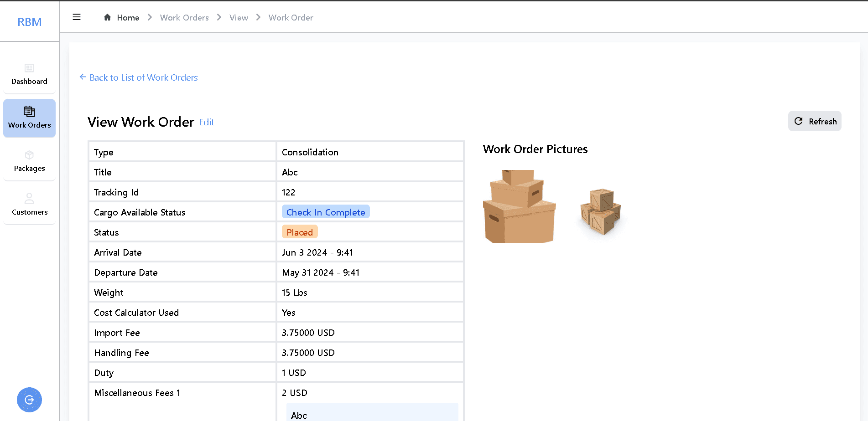868x421 pixels.
Task: Select Miscellaneous Fees value 2 USD
Action: 295,393
